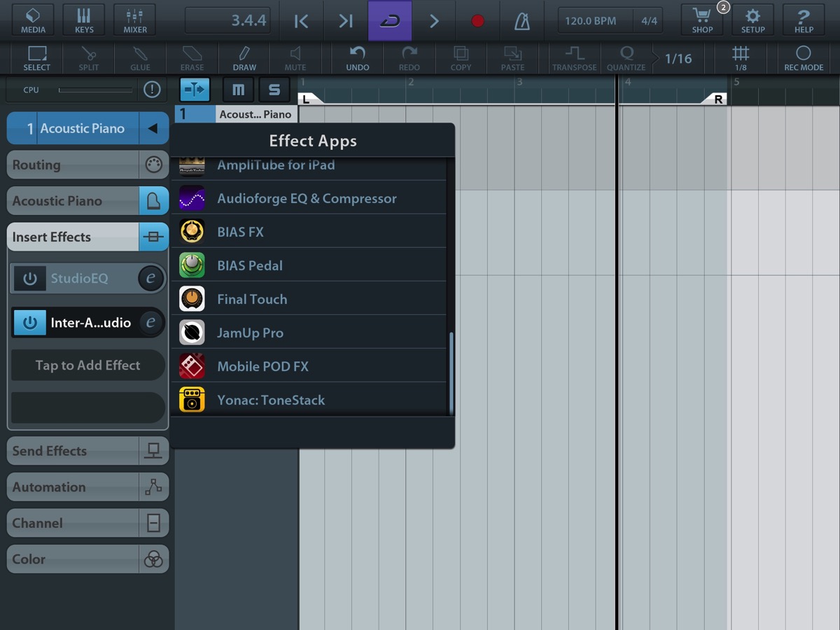Screen dimensions: 840x630
Task: Edit the Inter-App Audio effect
Action: (150, 323)
